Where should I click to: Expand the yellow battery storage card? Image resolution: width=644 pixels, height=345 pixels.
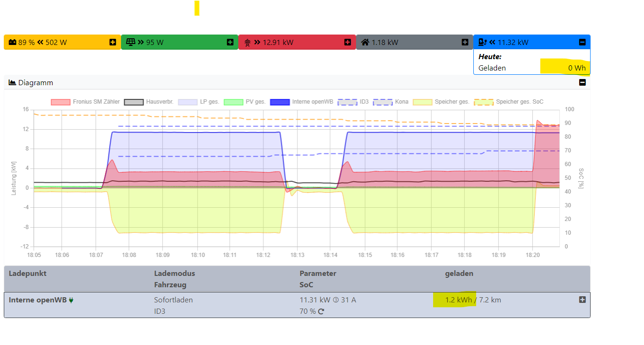click(113, 42)
